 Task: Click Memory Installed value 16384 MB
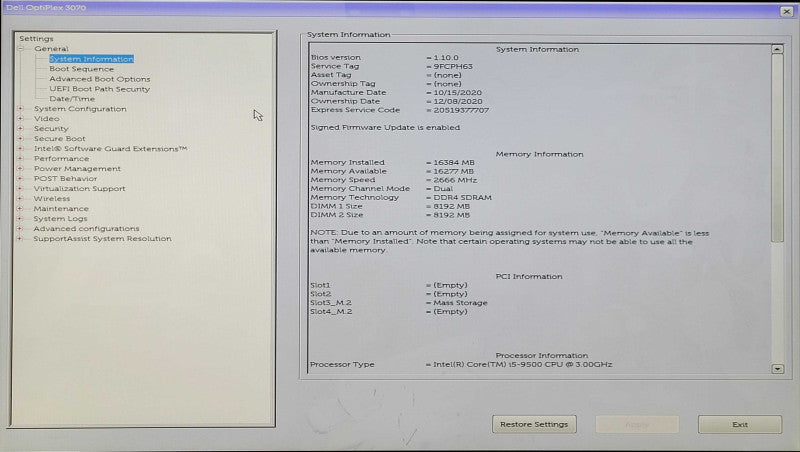click(x=454, y=163)
